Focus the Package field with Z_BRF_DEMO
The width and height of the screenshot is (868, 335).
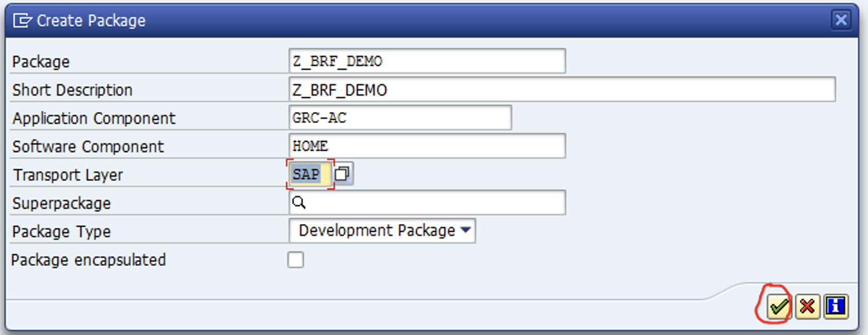tap(427, 61)
